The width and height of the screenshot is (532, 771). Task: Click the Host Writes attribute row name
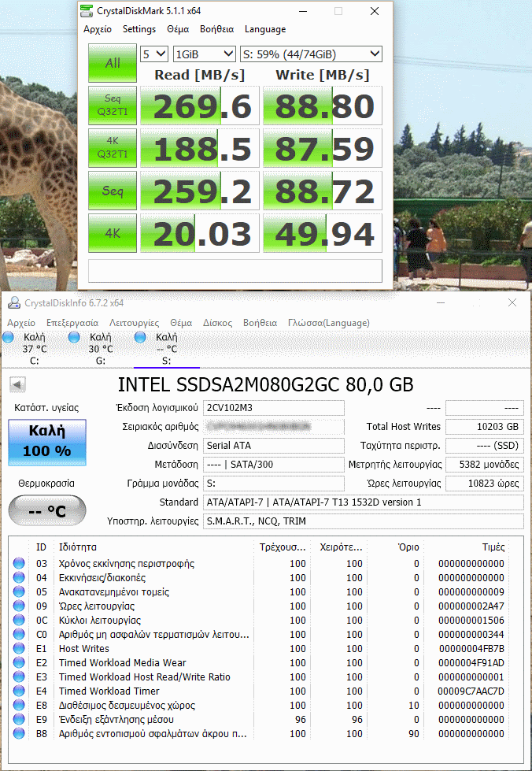(84, 649)
